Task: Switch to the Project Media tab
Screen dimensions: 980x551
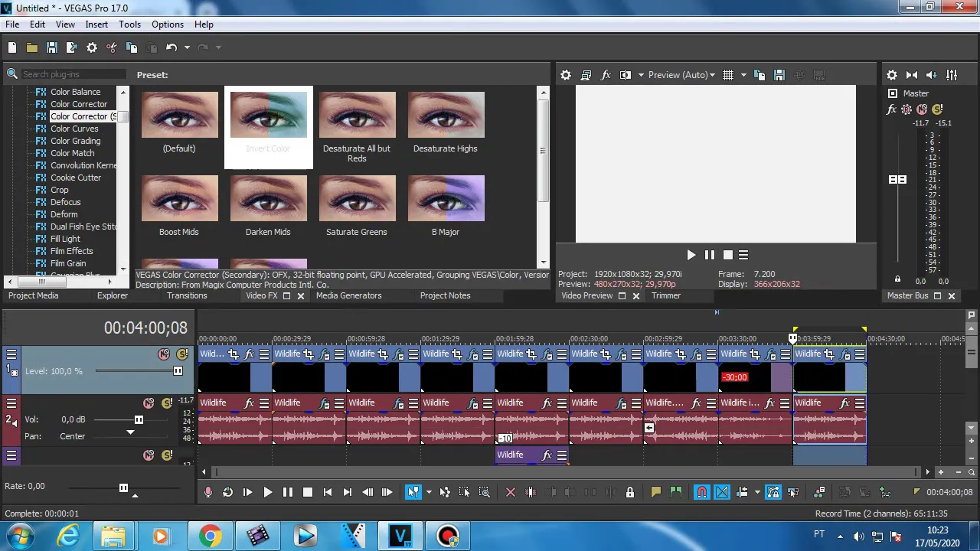Action: [x=33, y=295]
